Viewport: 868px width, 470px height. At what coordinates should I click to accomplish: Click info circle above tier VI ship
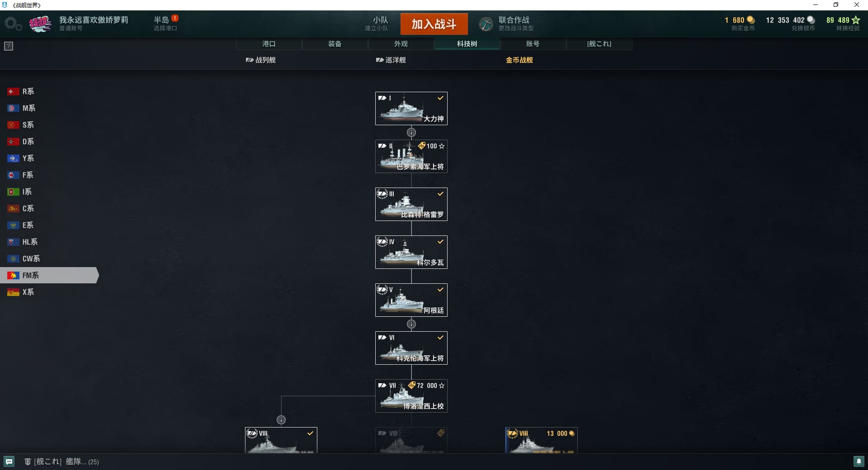coord(411,324)
